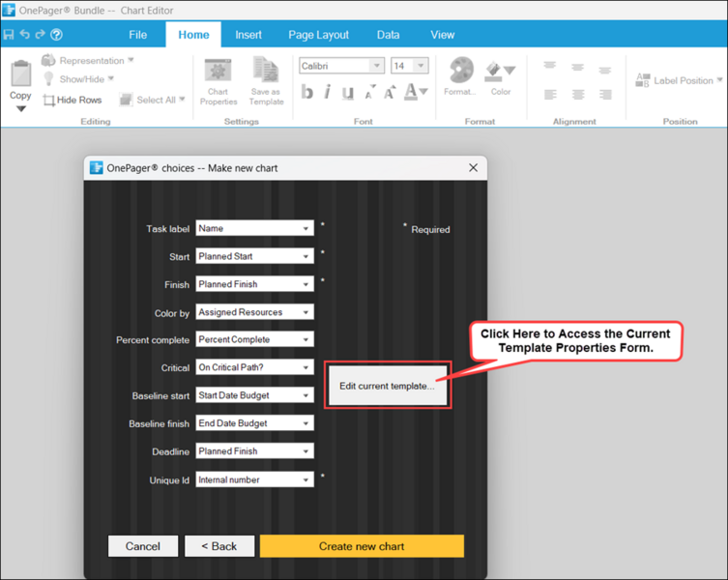Open Color by Assigned Resources dropdown

click(255, 312)
